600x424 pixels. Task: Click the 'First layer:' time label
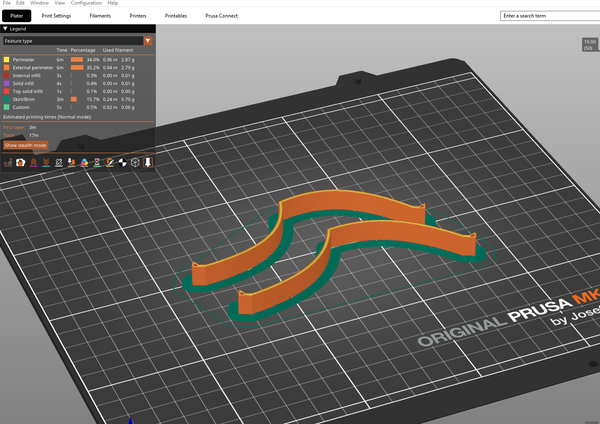pyautogui.click(x=14, y=127)
